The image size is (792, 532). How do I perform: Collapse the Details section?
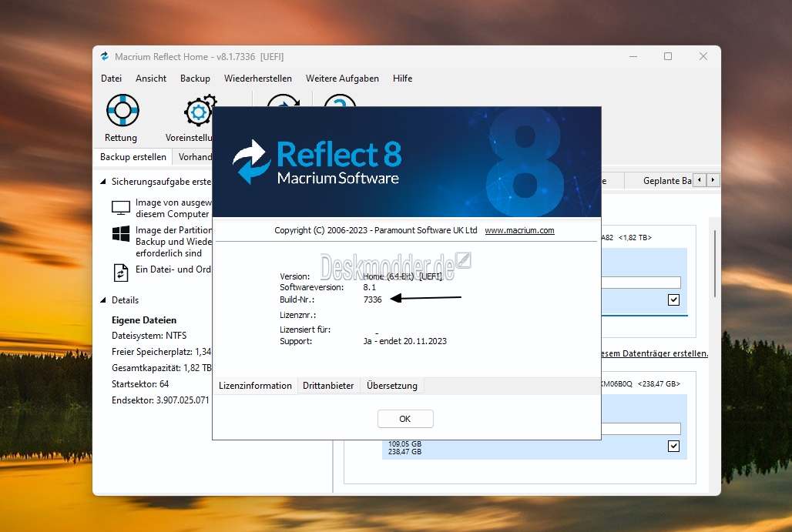(x=103, y=299)
